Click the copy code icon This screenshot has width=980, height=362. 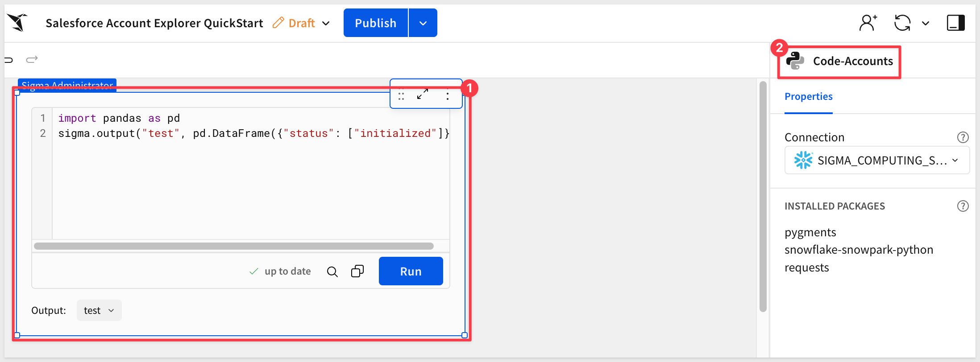click(x=357, y=271)
